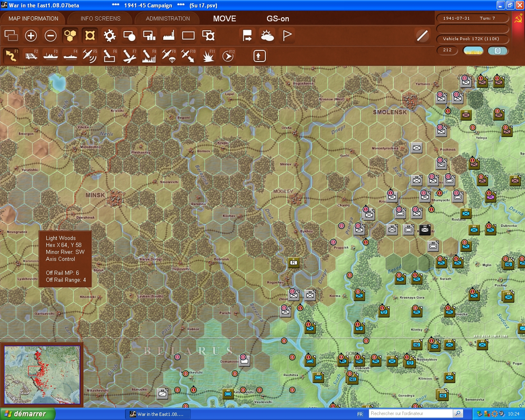Select F9 air transport parachute icon
The image size is (525, 420).
169,56
